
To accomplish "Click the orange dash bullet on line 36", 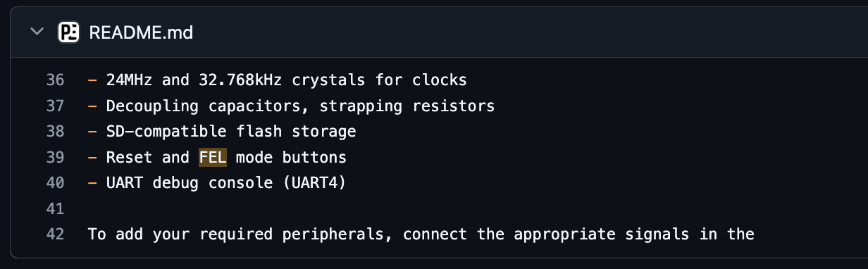I will pyautogui.click(x=92, y=80).
